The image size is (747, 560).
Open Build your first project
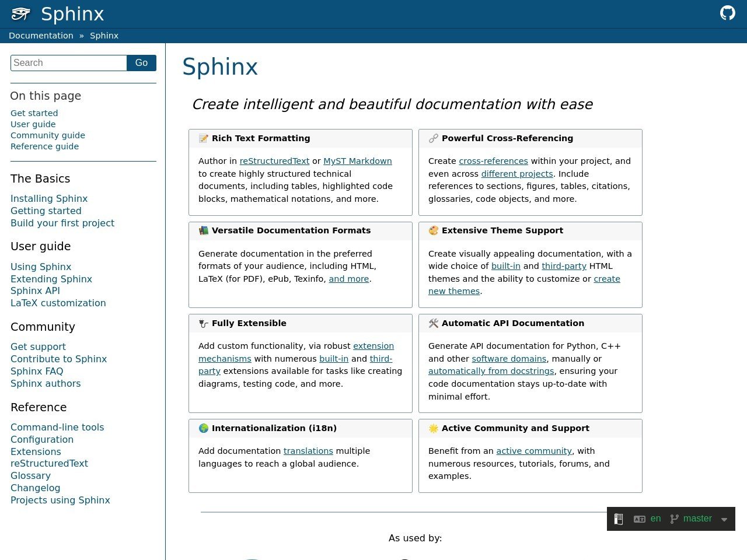pos(62,223)
